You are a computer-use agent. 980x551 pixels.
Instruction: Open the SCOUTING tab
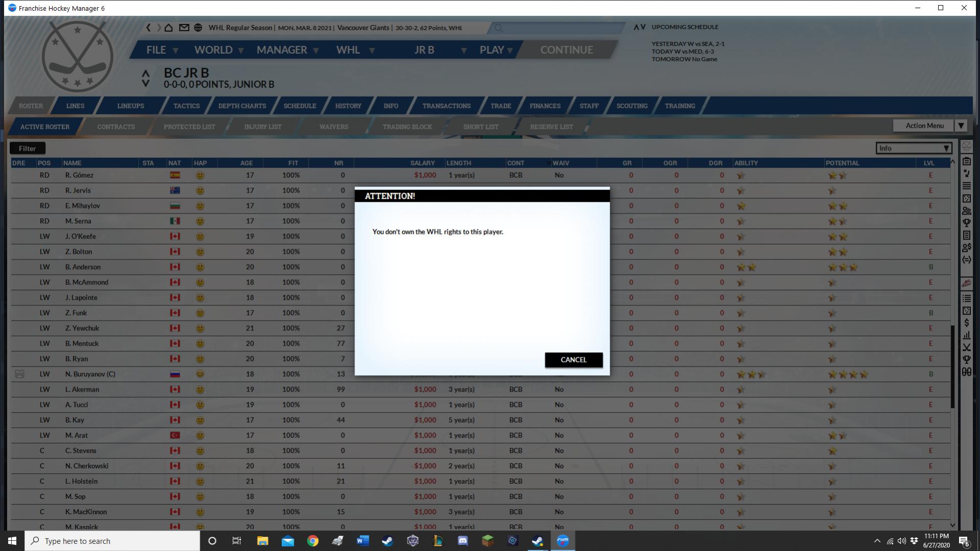point(632,106)
